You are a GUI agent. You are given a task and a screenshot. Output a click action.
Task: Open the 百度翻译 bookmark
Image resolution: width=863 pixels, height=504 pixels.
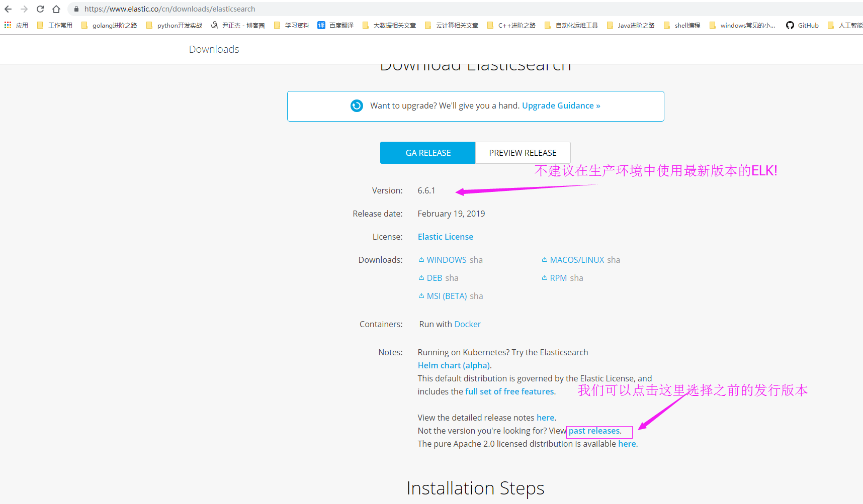pos(335,25)
